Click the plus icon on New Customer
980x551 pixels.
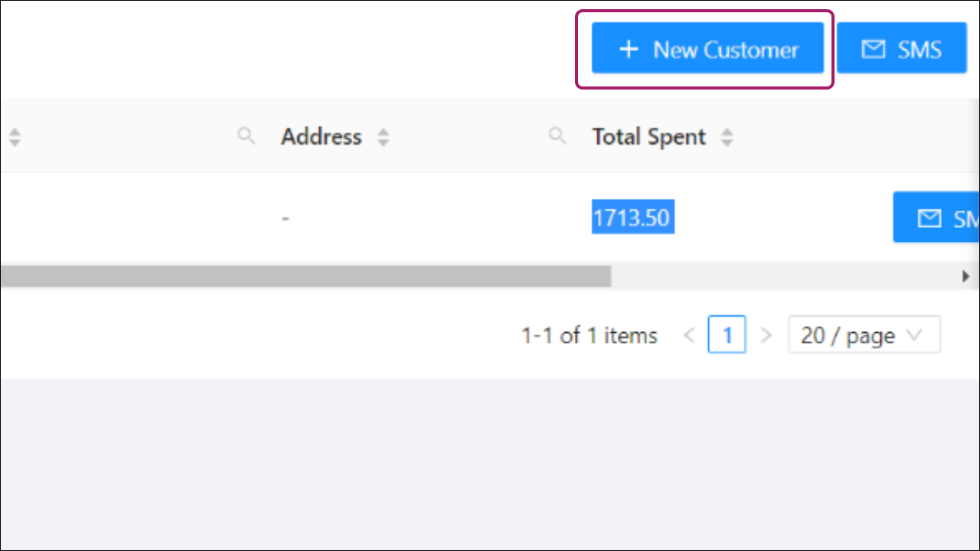pyautogui.click(x=629, y=50)
